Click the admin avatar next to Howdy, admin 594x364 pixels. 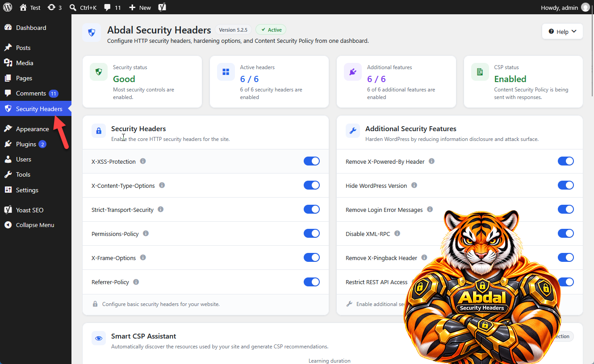pyautogui.click(x=586, y=7)
